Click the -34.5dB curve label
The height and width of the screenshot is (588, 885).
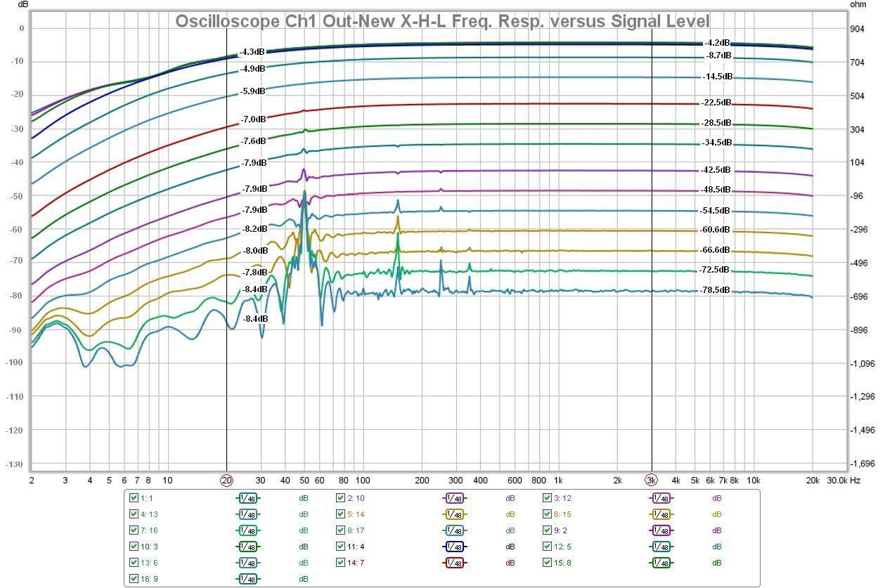click(717, 143)
